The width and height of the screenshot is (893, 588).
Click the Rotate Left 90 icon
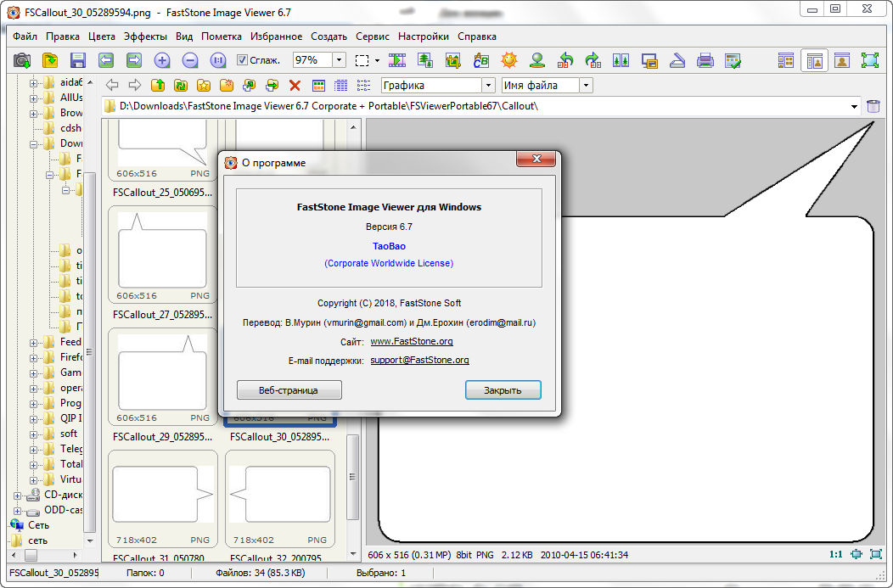[x=565, y=60]
